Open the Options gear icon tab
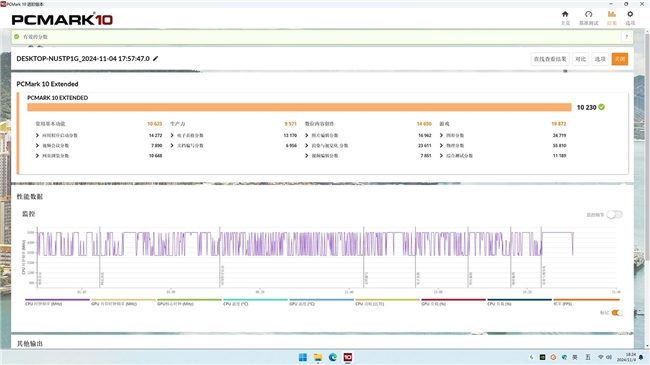This screenshot has width=650, height=365. (630, 18)
